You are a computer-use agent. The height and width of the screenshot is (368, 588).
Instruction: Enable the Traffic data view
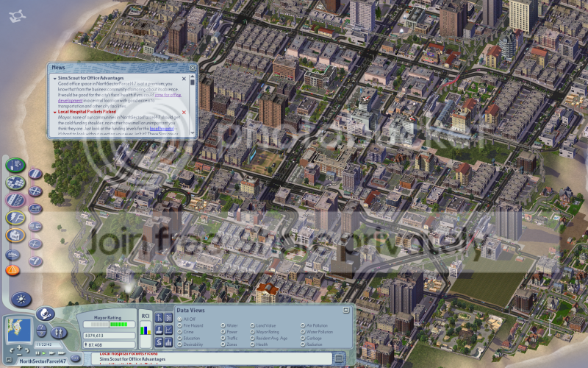pyautogui.click(x=223, y=338)
